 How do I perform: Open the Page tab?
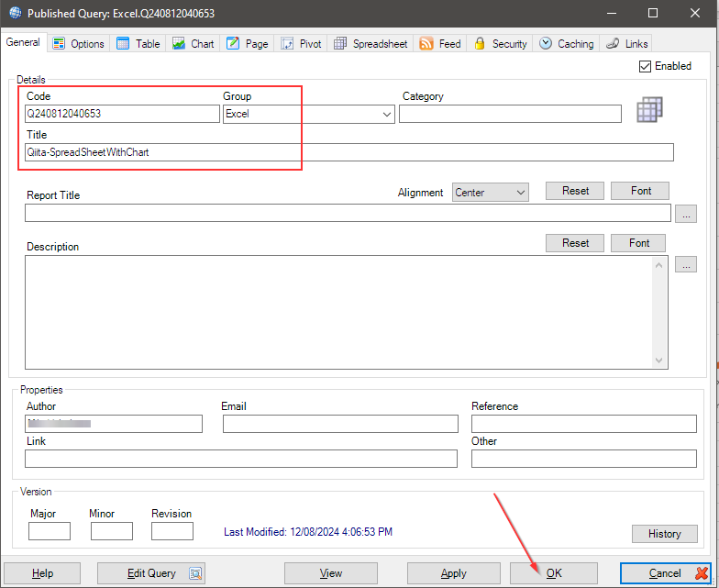click(x=248, y=44)
